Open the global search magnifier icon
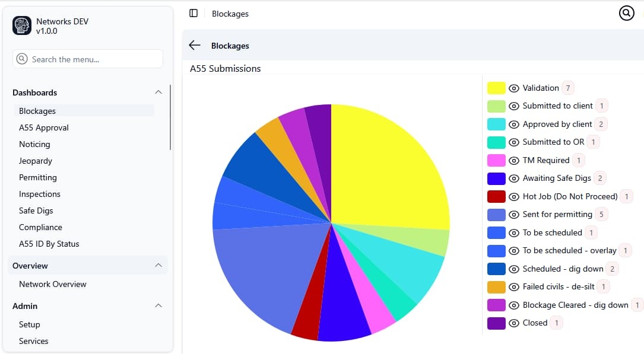The height and width of the screenshot is (354, 644). click(x=626, y=12)
